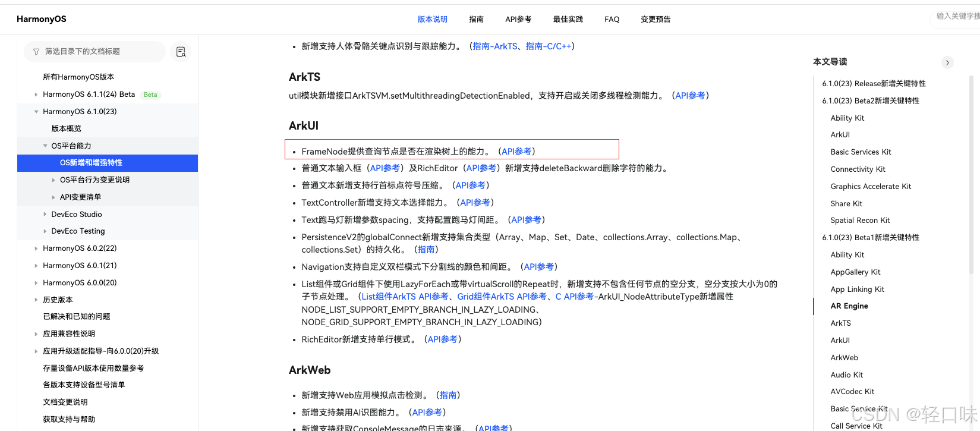Viewport: 980px width, 431px height.
Task: Open API参考 link for RichEditor single-line mode
Action: (x=442, y=339)
